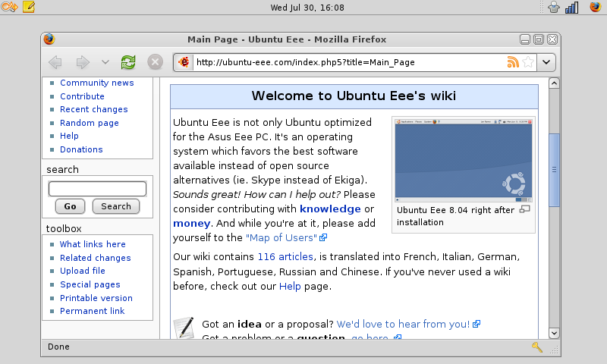Image resolution: width=607 pixels, height=364 pixels.
Task: Open the Printable version link
Action: point(96,298)
